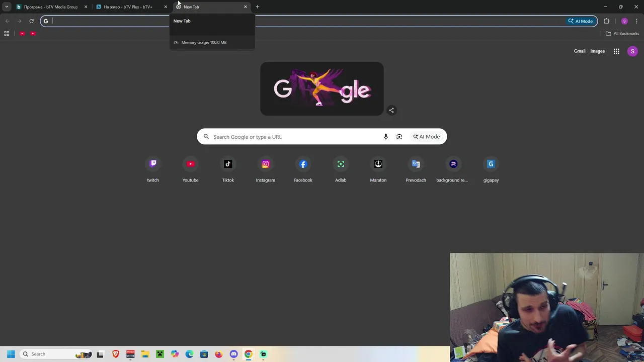
Task: Open the Windows Start menu
Action: pos(11,354)
